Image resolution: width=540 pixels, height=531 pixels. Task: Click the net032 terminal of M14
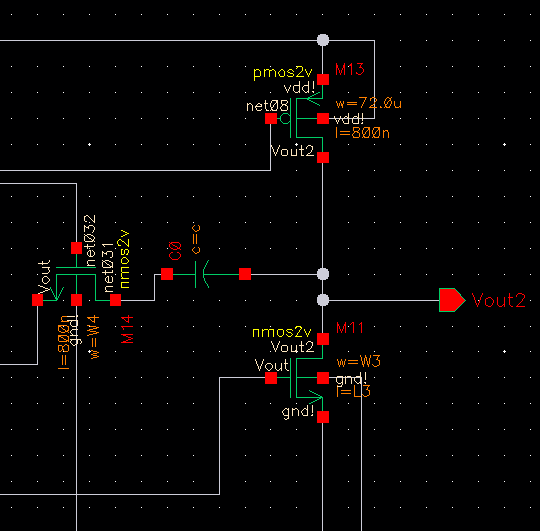[76, 248]
